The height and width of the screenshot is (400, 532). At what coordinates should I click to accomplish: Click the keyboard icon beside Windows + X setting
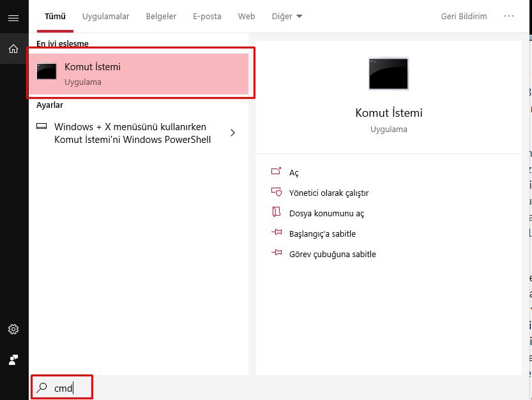pos(42,126)
